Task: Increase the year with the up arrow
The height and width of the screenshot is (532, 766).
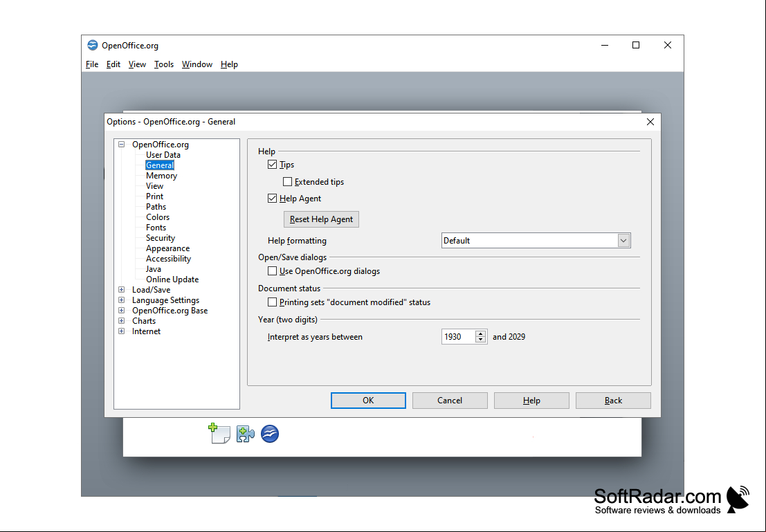Action: pos(481,333)
